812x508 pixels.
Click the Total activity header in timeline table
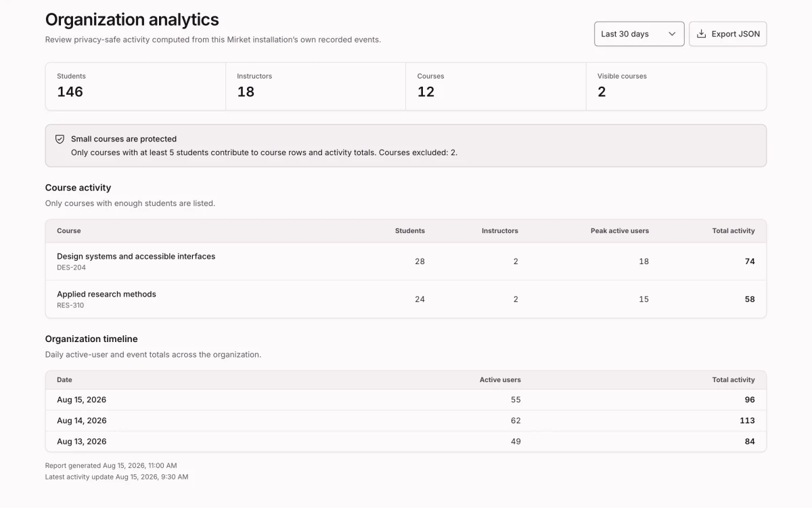tap(734, 380)
